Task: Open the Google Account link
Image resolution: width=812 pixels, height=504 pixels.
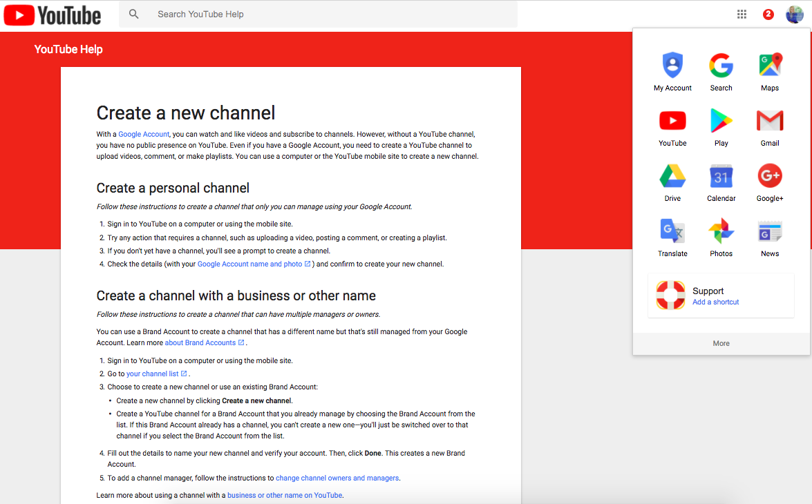Action: coord(144,134)
